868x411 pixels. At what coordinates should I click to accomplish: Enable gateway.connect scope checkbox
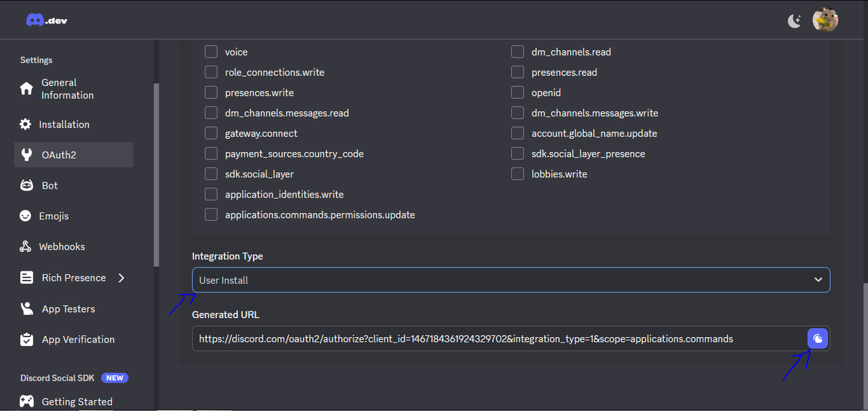pyautogui.click(x=211, y=133)
